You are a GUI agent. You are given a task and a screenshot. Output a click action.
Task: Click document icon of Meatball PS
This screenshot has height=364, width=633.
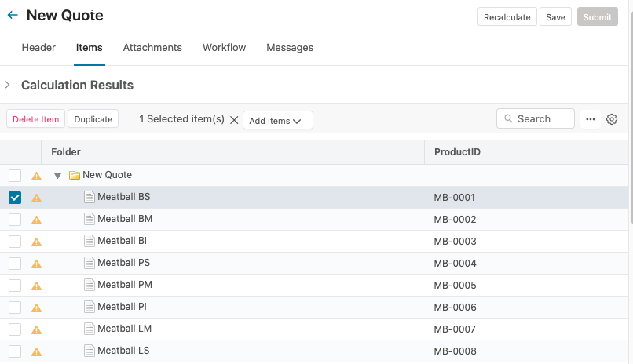(90, 263)
